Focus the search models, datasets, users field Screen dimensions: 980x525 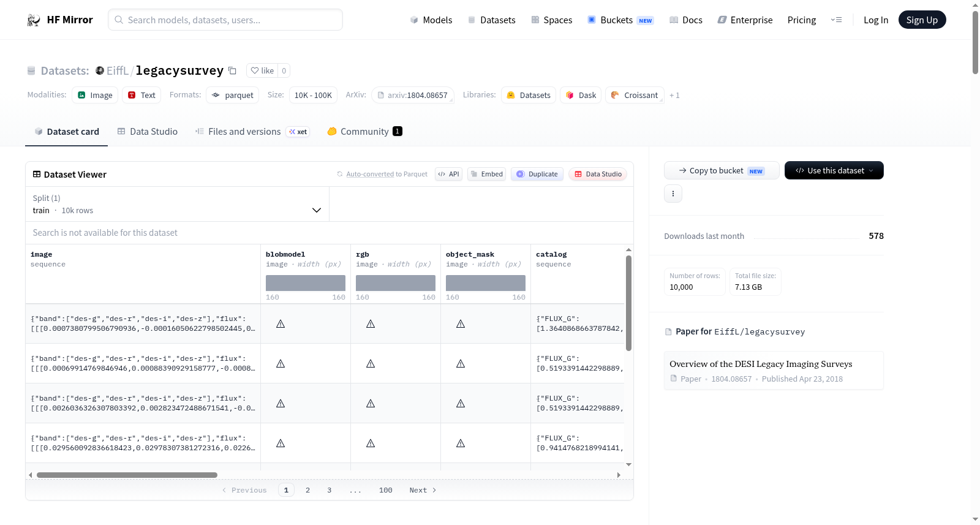pos(225,20)
